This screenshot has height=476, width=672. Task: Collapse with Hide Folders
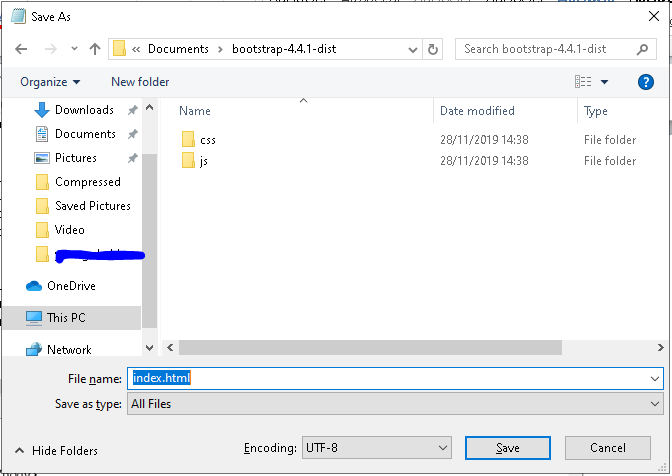click(56, 451)
